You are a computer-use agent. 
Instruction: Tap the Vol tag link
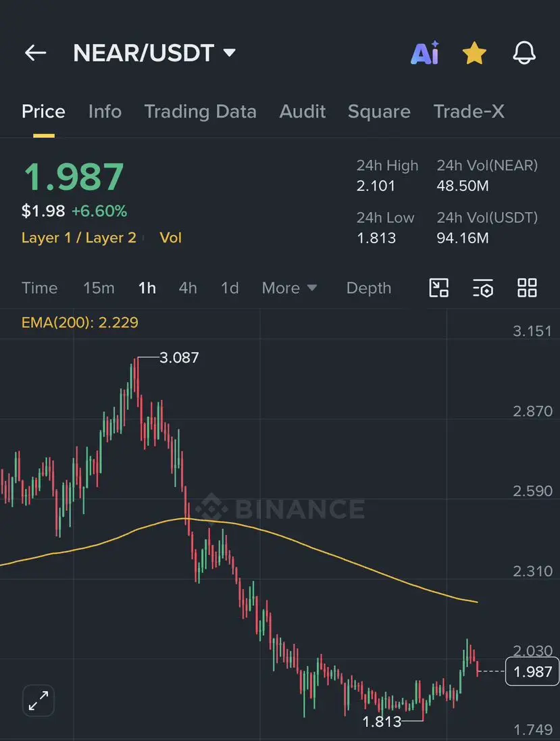pyautogui.click(x=171, y=238)
